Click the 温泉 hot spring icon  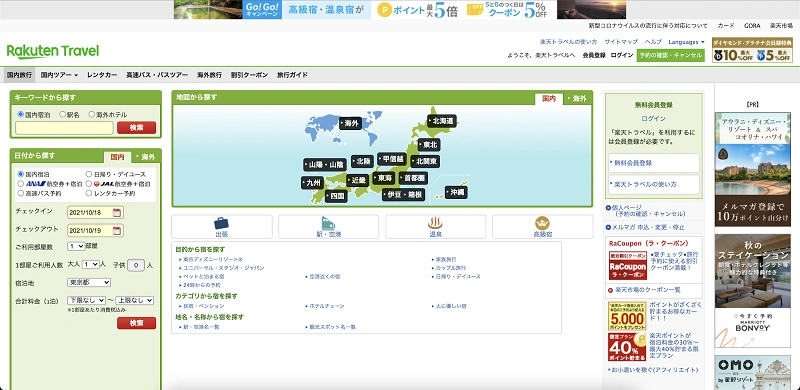click(x=435, y=223)
